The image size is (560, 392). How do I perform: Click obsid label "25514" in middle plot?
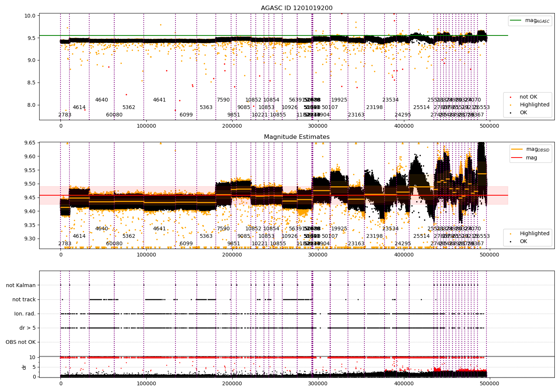421,236
